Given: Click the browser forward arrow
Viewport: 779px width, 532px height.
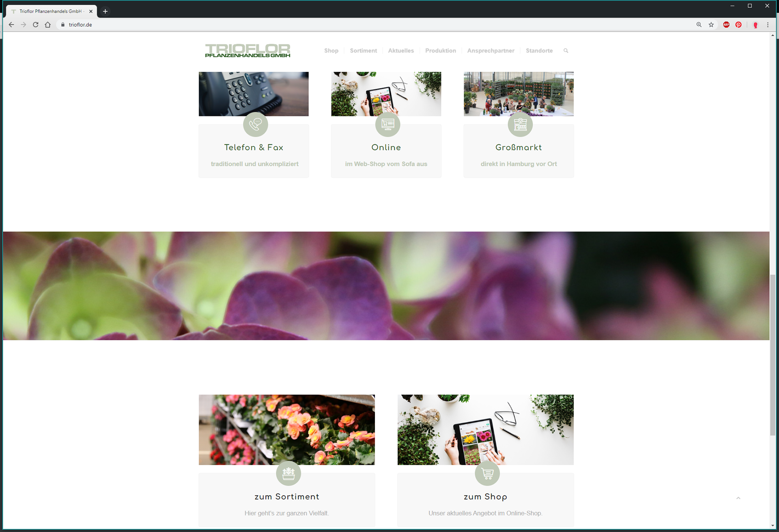Looking at the screenshot, I should coord(24,25).
